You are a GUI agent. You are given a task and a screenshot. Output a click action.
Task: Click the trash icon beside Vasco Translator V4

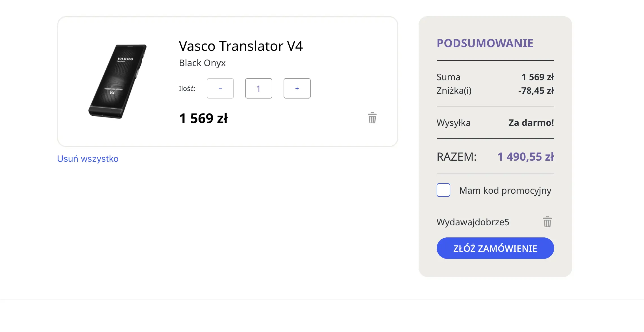372,118
